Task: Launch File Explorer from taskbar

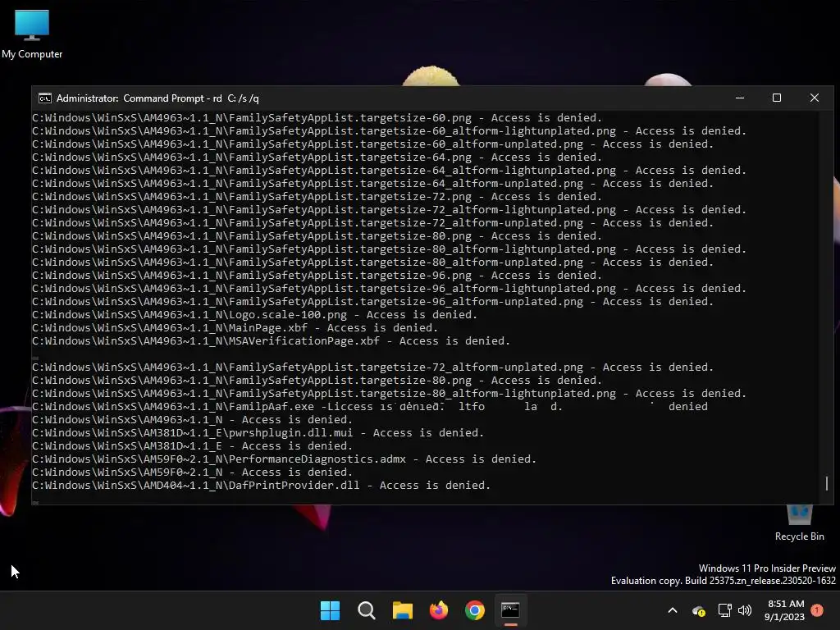Action: (x=402, y=610)
